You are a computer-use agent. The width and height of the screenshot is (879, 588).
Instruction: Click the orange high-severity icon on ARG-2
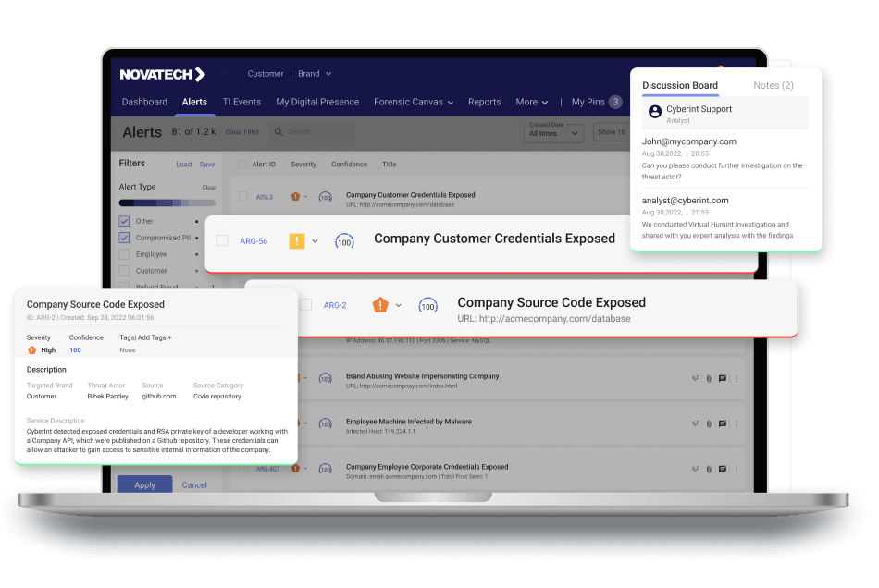pos(379,305)
